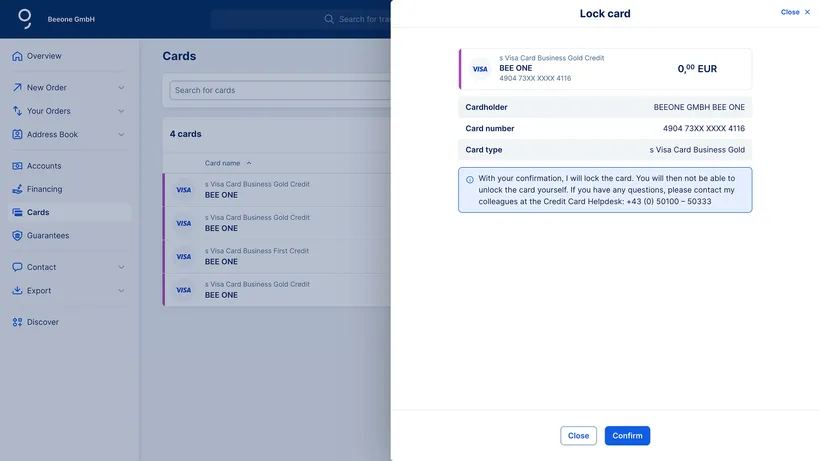
Task: Expand the Address Book chevron
Action: [121, 134]
